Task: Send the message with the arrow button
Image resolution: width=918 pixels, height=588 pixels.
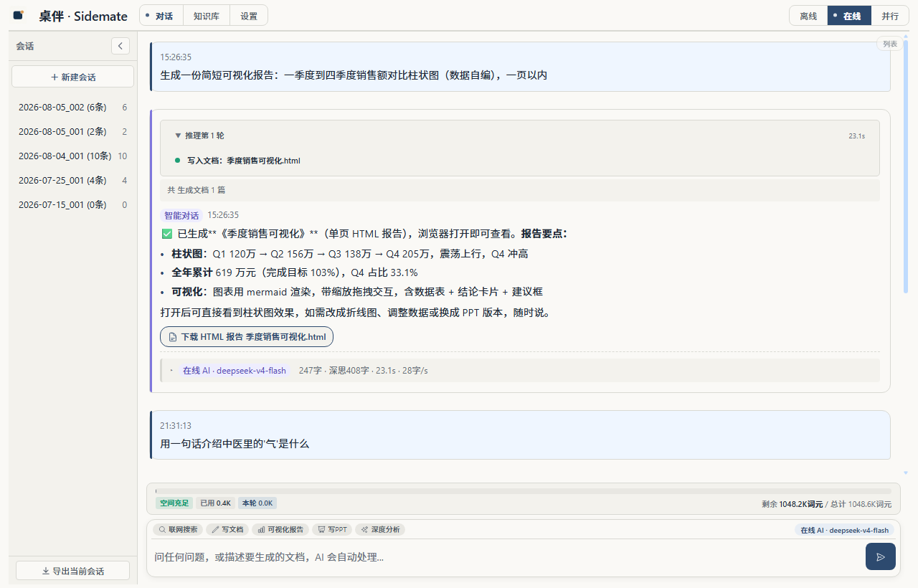Action: [x=881, y=556]
